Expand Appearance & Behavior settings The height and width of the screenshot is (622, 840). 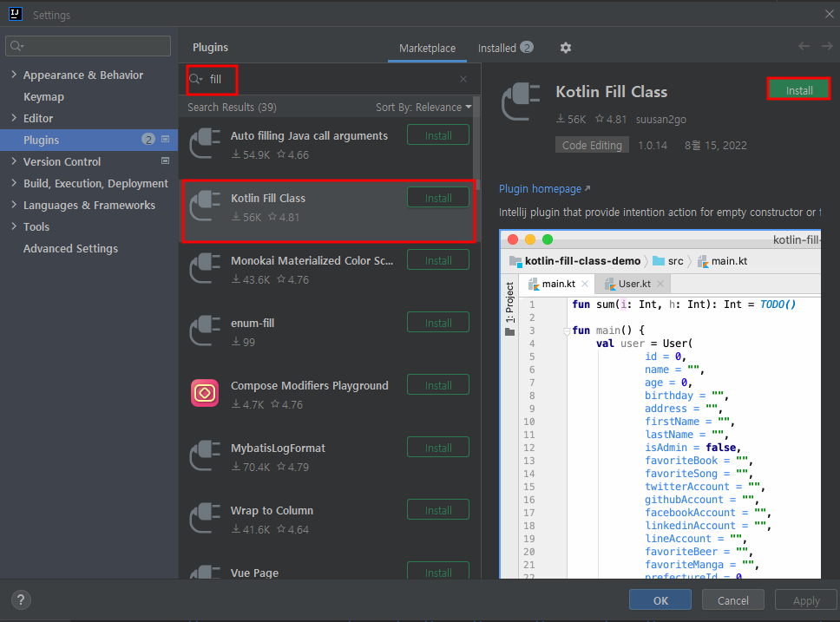click(14, 75)
